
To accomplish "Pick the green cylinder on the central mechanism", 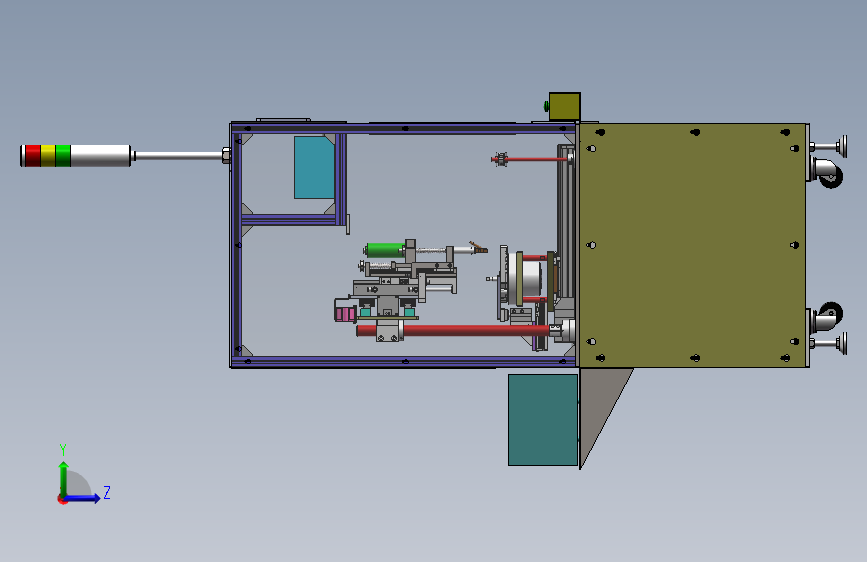I will pyautogui.click(x=385, y=251).
